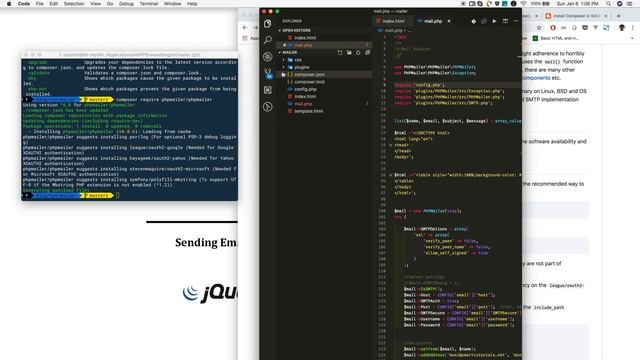The width and height of the screenshot is (640, 360).
Task: Open a new Chrome tab with plus button
Action: [619, 16]
